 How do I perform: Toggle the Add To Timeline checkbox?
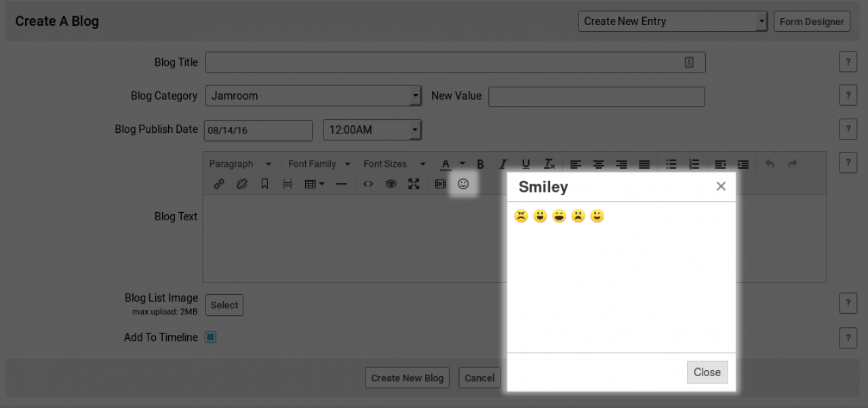point(211,337)
